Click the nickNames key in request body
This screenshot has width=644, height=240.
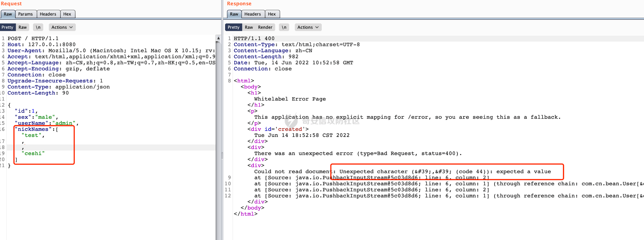[x=33, y=129]
